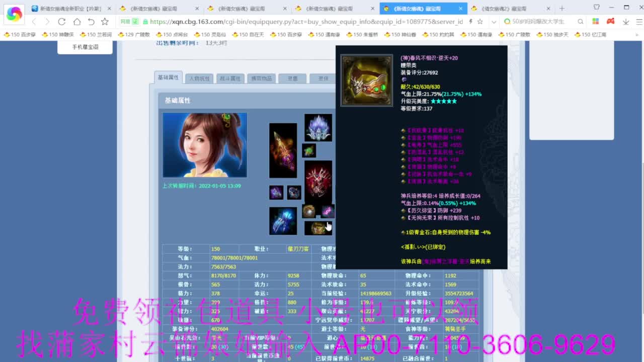Inspect the golden belt icon under cursor
The height and width of the screenshot is (362, 644).
click(x=318, y=228)
